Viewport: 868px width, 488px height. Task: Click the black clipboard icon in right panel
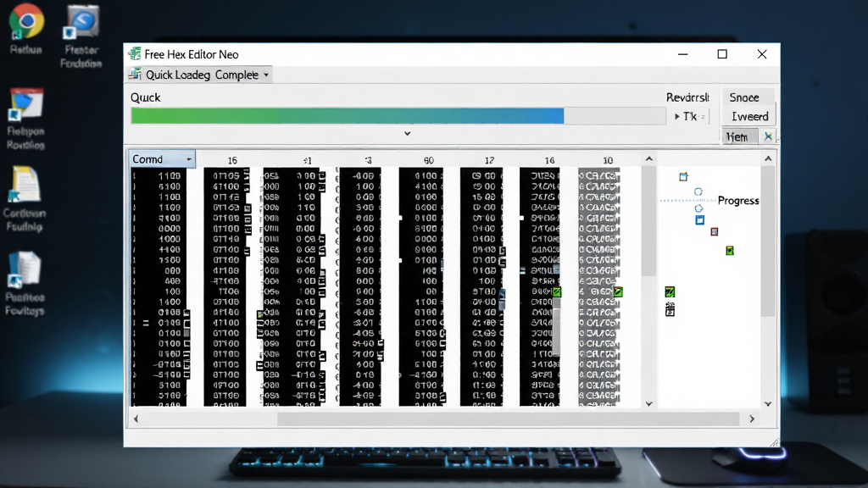[x=670, y=309]
